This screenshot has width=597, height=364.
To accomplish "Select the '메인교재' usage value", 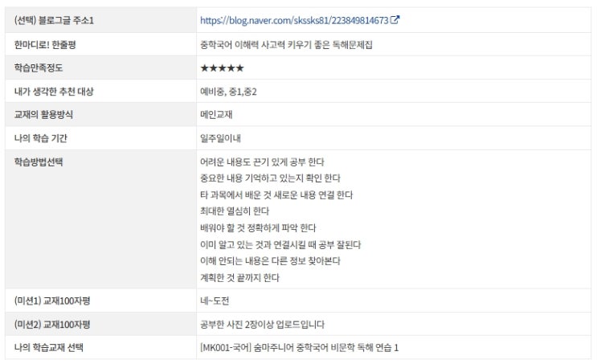I will pyautogui.click(x=216, y=115).
